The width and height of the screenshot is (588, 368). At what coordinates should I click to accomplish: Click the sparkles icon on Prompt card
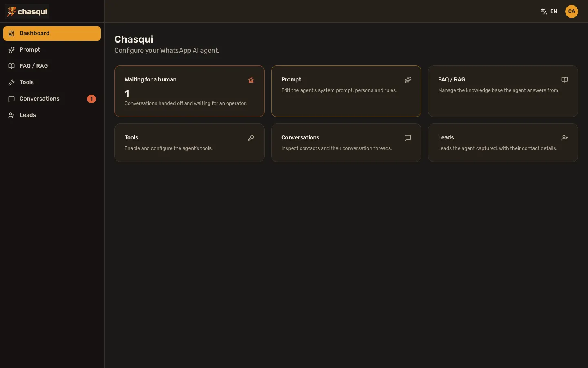[x=408, y=80]
